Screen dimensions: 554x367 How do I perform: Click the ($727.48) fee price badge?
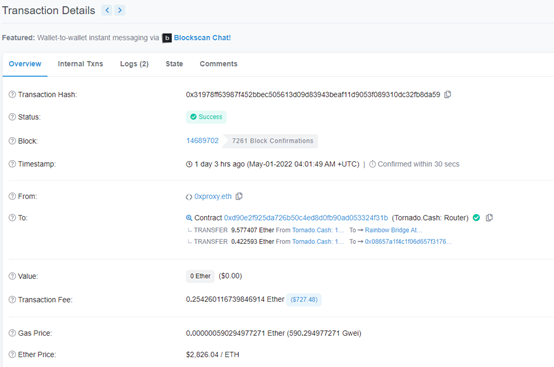[x=304, y=300]
